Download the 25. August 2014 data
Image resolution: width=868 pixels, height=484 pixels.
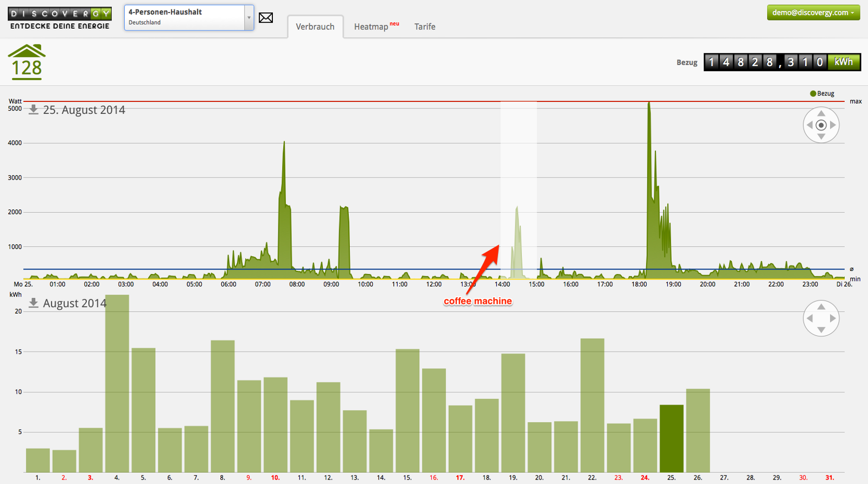click(x=34, y=110)
